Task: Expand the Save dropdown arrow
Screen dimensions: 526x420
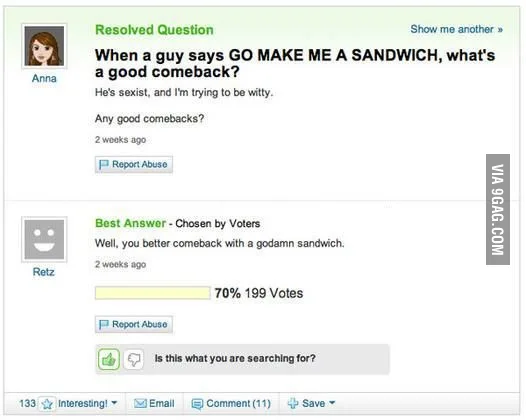Action: tap(332, 403)
